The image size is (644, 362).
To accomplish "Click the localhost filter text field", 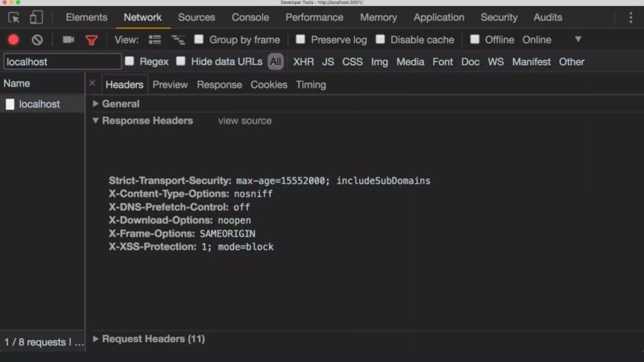I will (62, 62).
